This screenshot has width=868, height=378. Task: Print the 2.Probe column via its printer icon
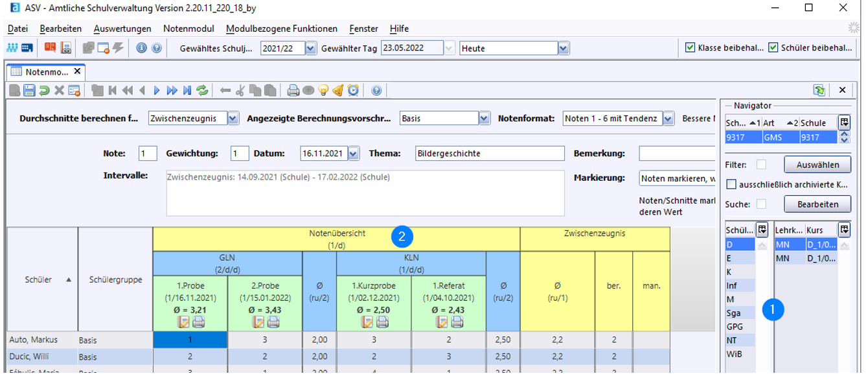coord(273,322)
